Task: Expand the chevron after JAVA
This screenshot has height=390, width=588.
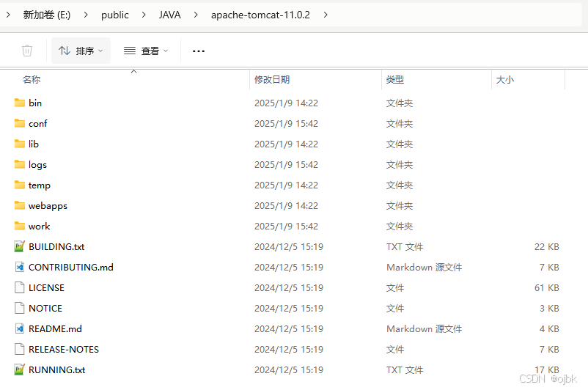Action: pos(196,15)
